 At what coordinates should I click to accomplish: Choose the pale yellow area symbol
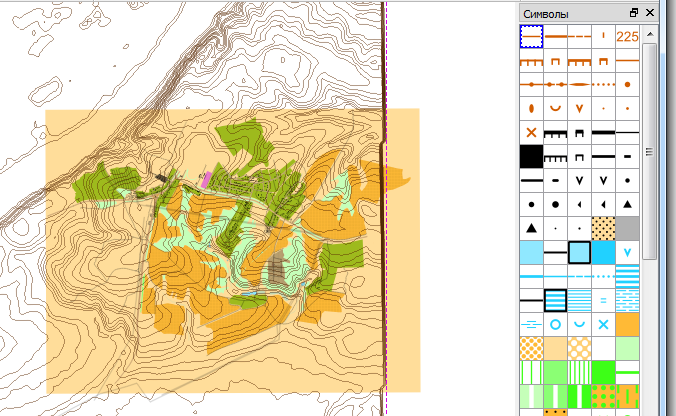coord(555,348)
